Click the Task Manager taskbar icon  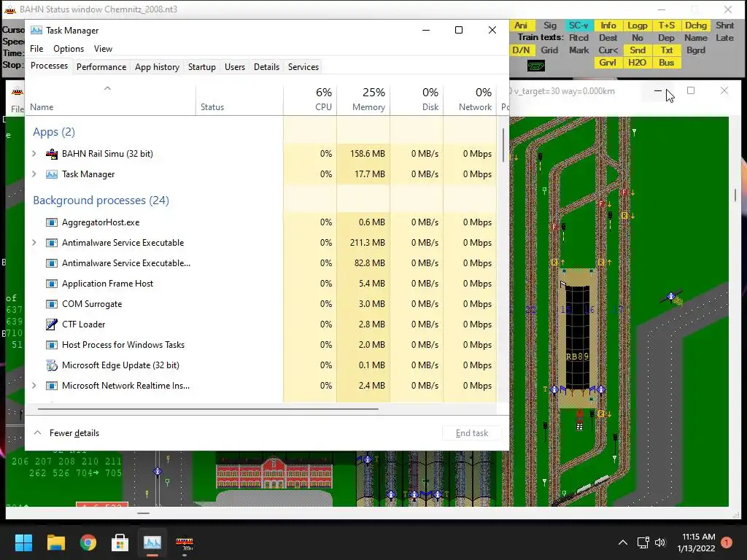pos(152,542)
